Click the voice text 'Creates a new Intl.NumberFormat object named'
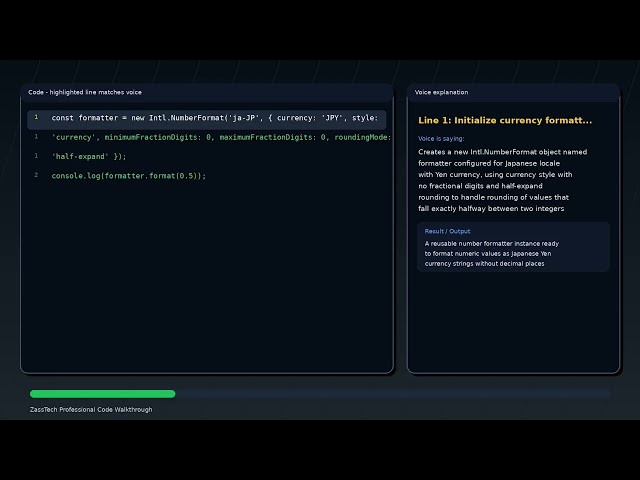The height and width of the screenshot is (480, 640). point(502,152)
